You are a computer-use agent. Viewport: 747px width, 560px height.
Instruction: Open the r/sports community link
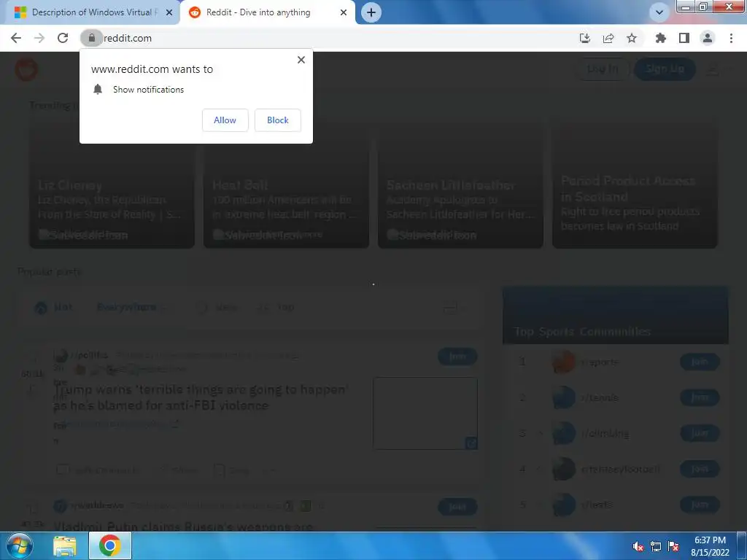600,362
